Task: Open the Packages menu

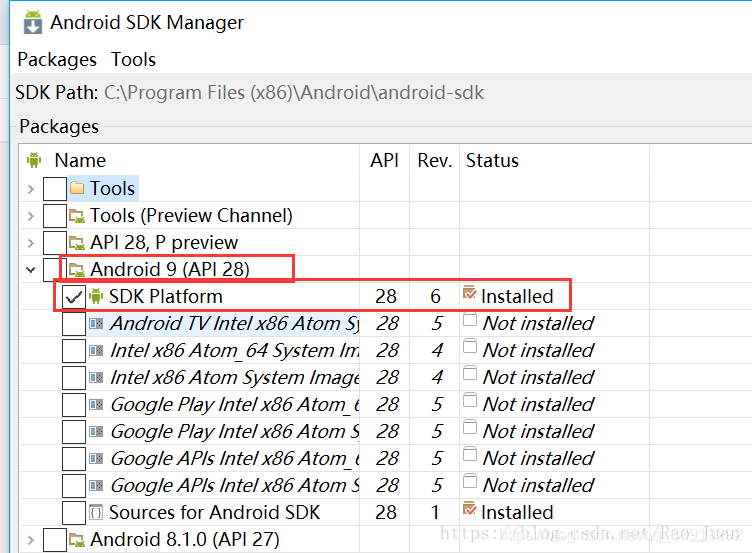Action: tap(57, 60)
